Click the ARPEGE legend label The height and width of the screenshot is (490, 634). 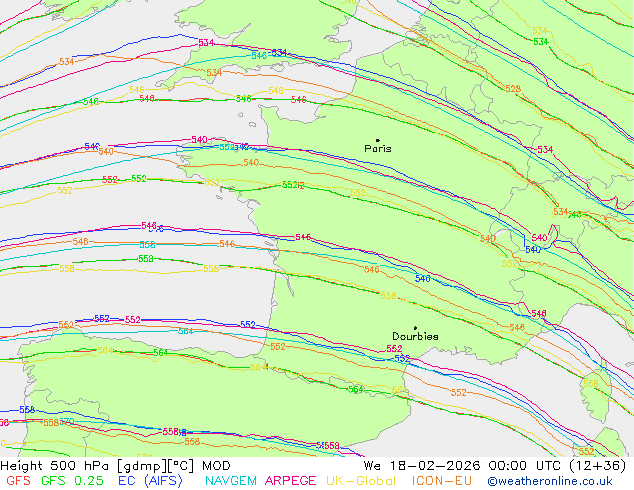[x=290, y=481]
